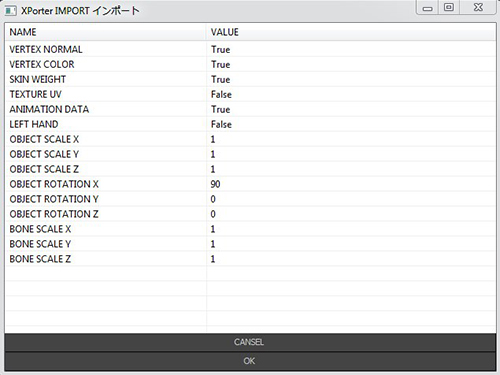The height and width of the screenshot is (375, 500).
Task: Click the XPorter window icon in title bar
Action: 10,11
